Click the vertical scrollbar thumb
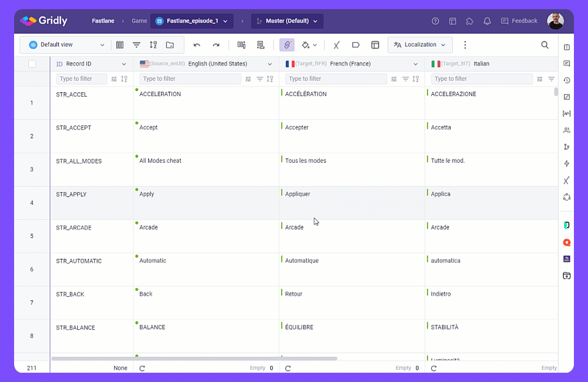This screenshot has width=588, height=382. click(556, 92)
